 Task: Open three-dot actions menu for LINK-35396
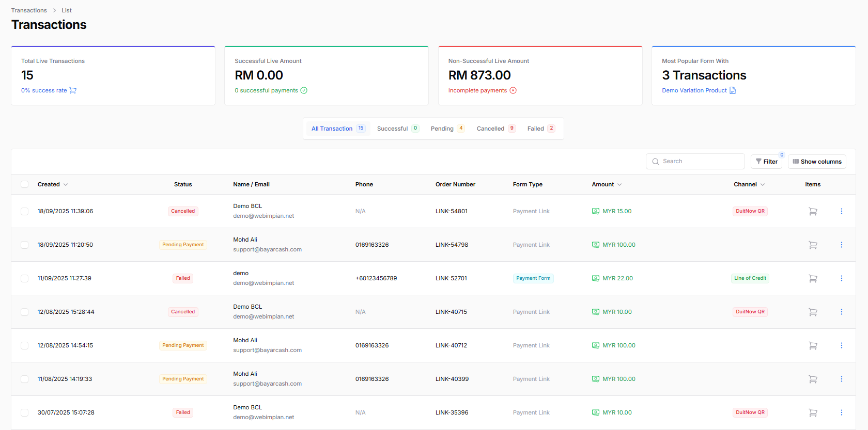point(841,412)
